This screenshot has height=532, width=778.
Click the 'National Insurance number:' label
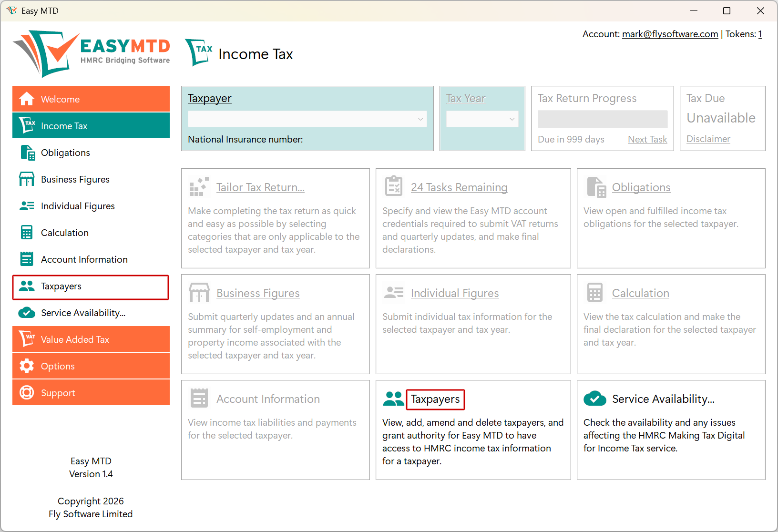coord(246,139)
